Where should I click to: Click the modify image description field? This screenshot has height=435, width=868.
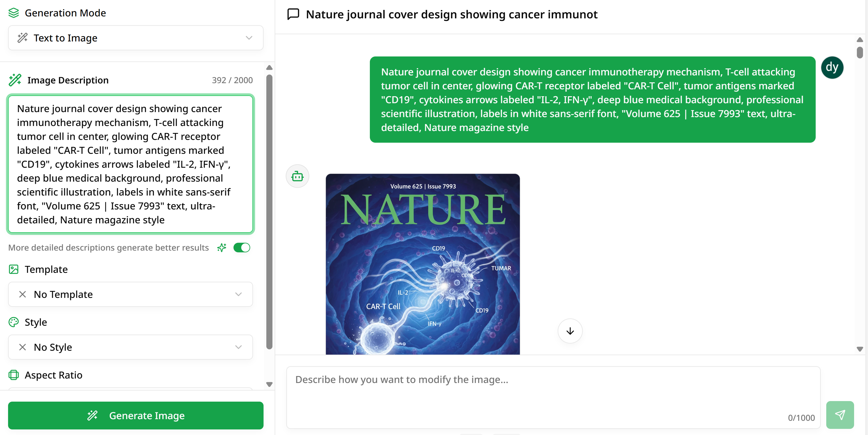(553, 397)
